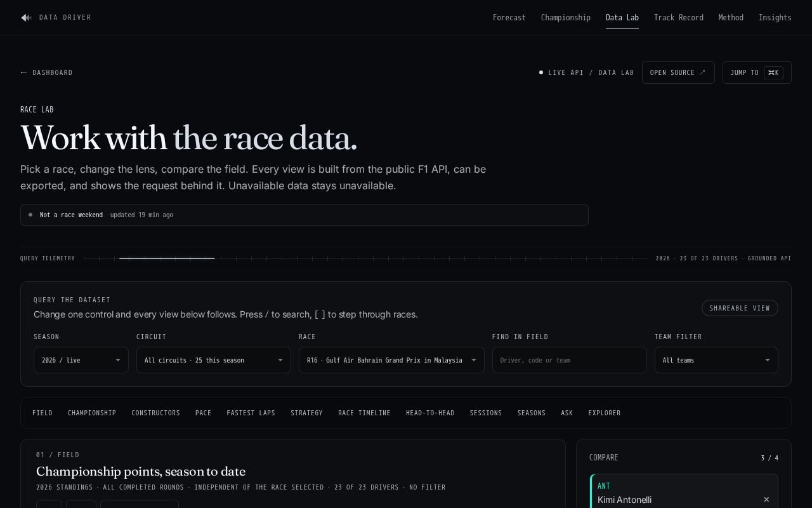Click the "Not a race weekend" status text
The image size is (812, 508).
click(x=71, y=215)
